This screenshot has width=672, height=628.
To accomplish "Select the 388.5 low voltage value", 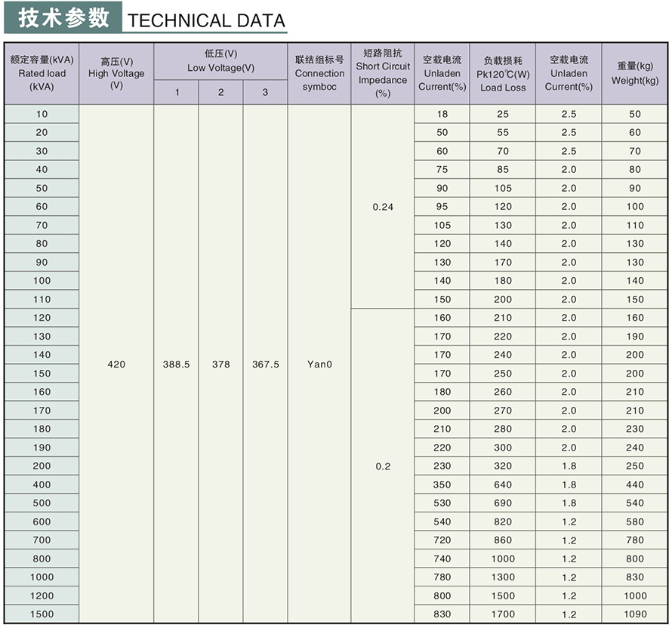I will (177, 365).
